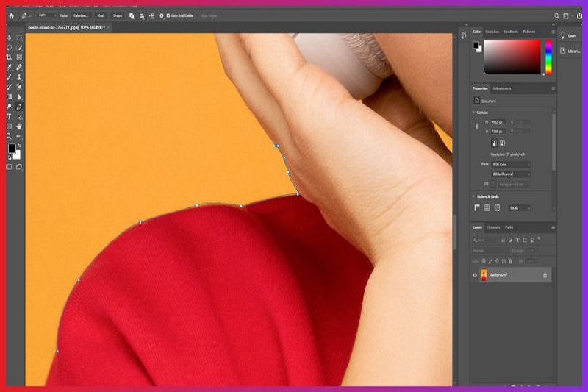The image size is (588, 392).
Task: Select the Clone Stamp tool
Action: 19,77
